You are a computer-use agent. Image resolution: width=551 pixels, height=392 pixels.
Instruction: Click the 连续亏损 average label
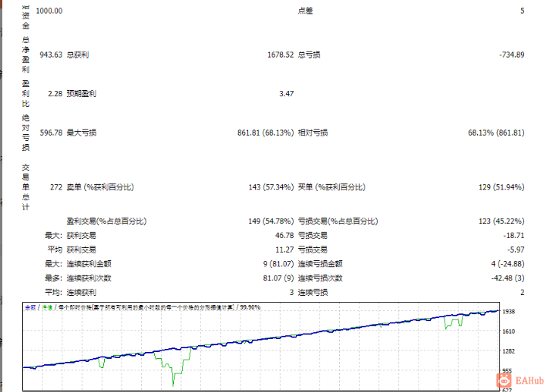pos(313,292)
